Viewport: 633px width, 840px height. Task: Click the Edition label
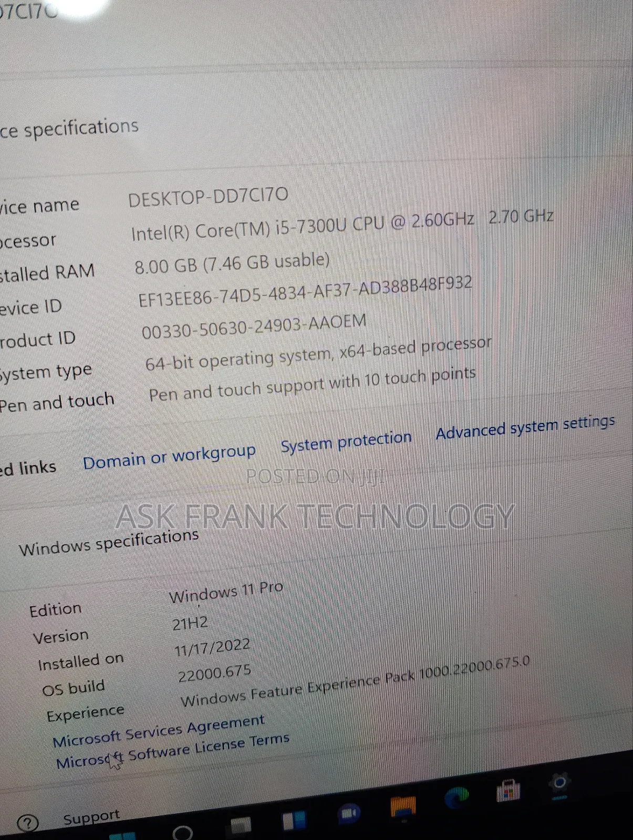click(56, 610)
